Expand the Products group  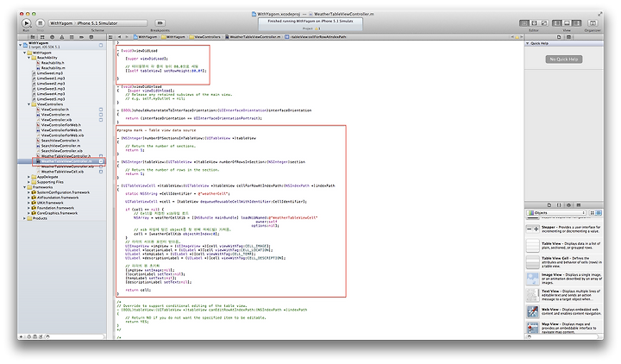24,218
